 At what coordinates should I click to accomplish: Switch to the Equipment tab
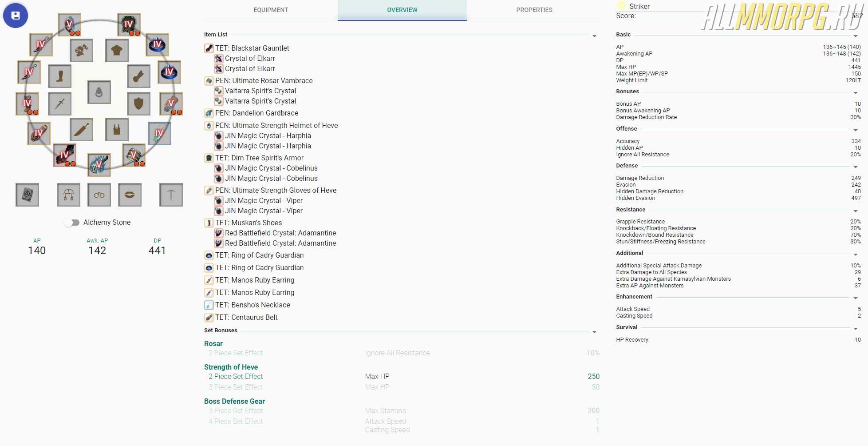[271, 10]
